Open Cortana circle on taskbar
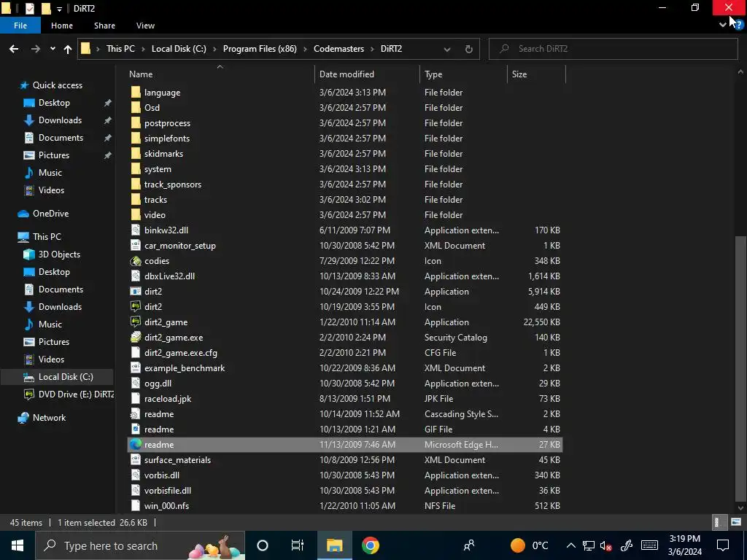 (263, 545)
